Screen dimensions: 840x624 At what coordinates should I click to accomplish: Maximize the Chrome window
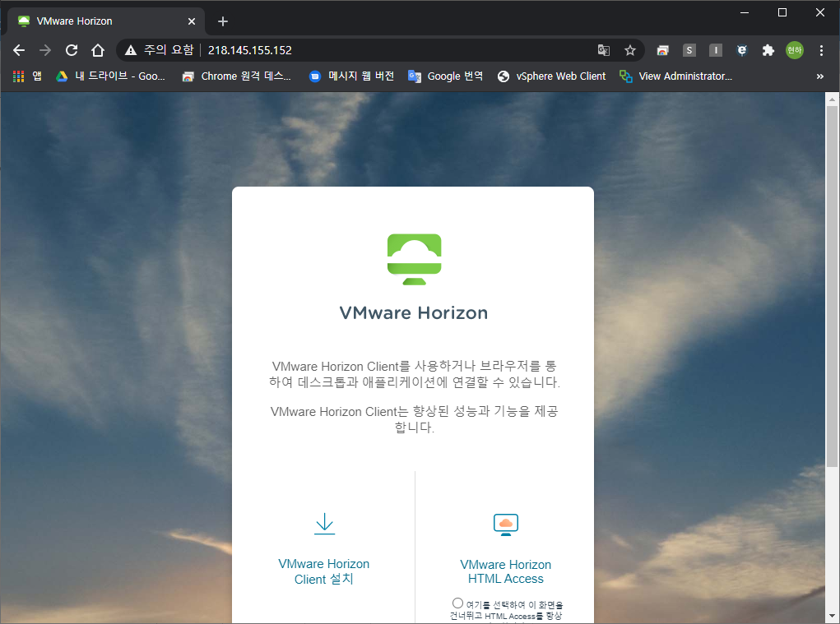point(782,12)
